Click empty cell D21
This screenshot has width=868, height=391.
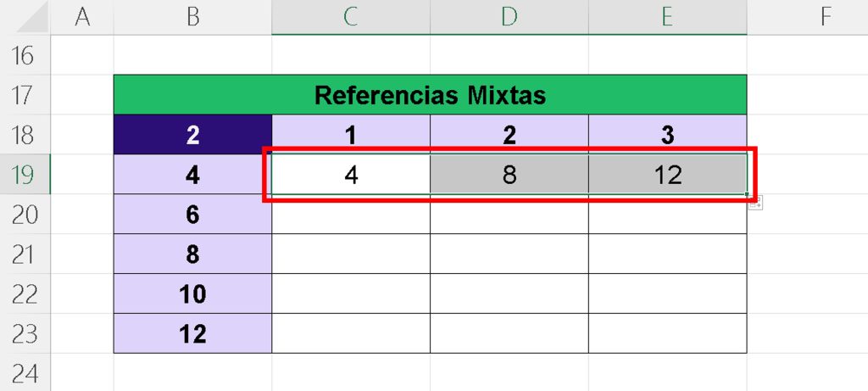509,254
